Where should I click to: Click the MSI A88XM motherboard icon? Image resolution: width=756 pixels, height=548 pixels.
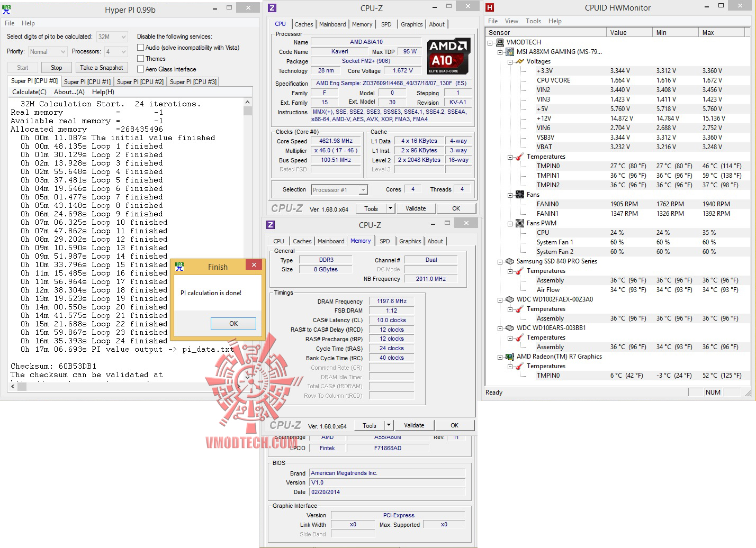(x=509, y=52)
